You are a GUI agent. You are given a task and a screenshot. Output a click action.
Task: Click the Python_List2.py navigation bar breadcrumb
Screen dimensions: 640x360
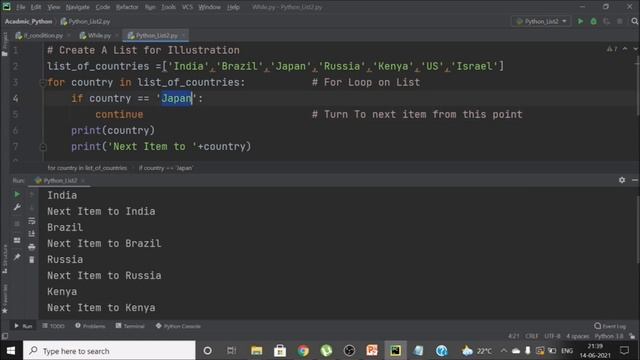(86, 21)
